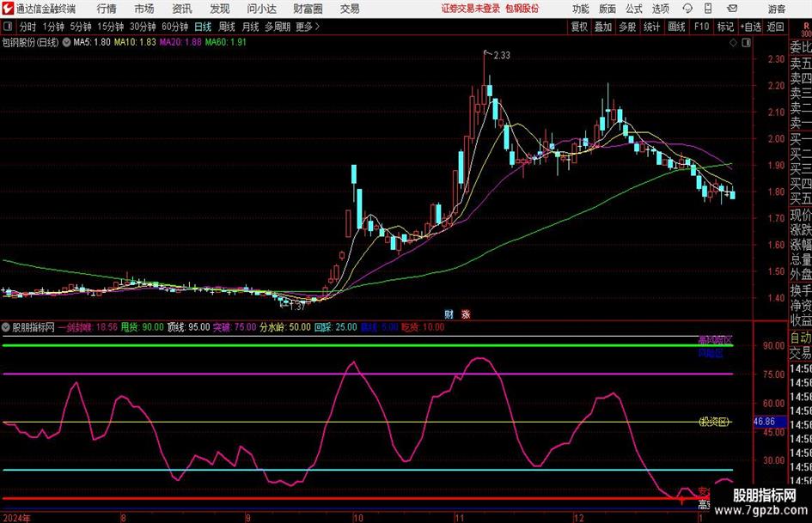Switch to 周线 weekly period
The image size is (812, 523).
pos(227,27)
